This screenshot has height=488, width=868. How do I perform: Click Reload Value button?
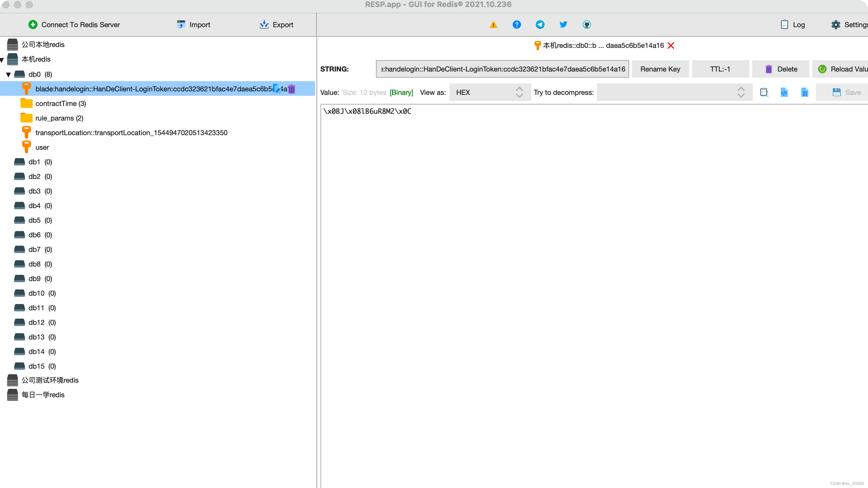[x=840, y=69]
